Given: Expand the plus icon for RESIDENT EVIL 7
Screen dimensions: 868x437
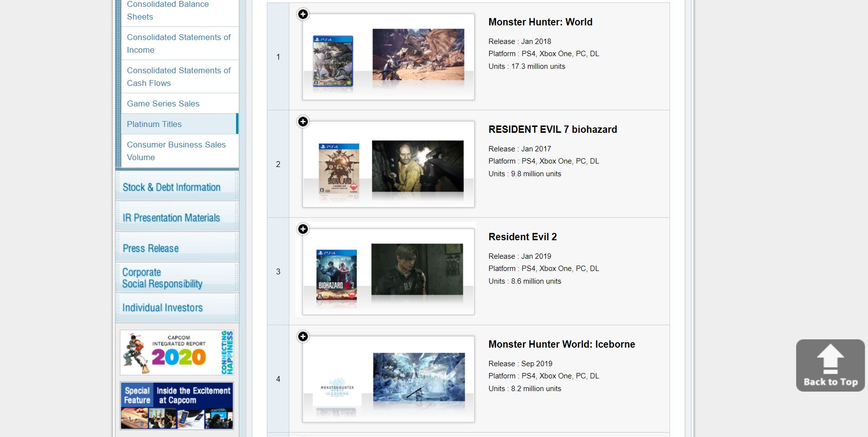Looking at the screenshot, I should click(303, 122).
